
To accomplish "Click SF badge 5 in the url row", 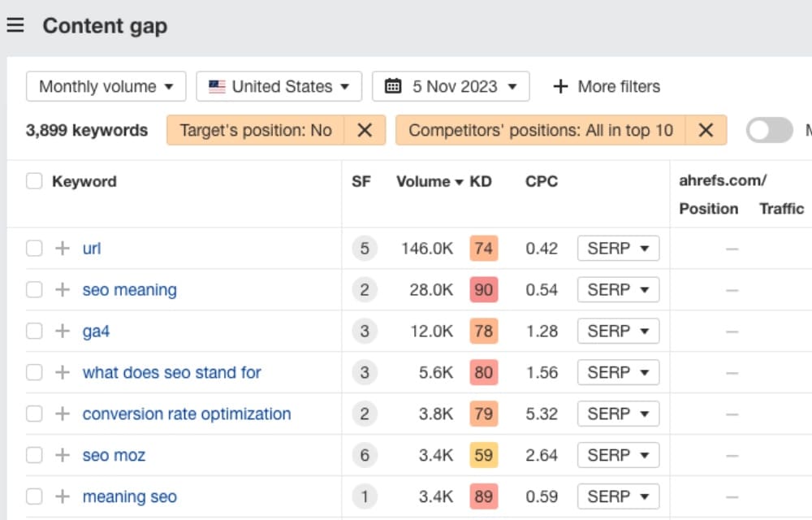I will 365,248.
